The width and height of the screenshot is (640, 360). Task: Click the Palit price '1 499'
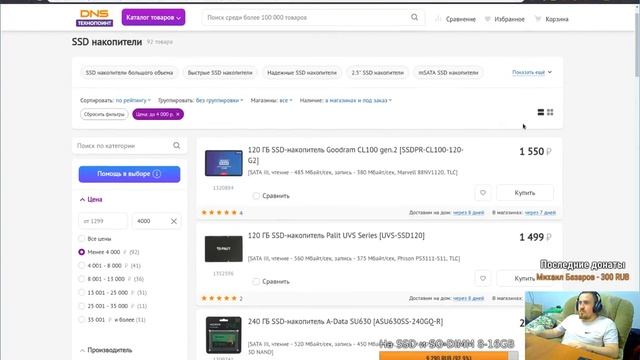[535, 237]
